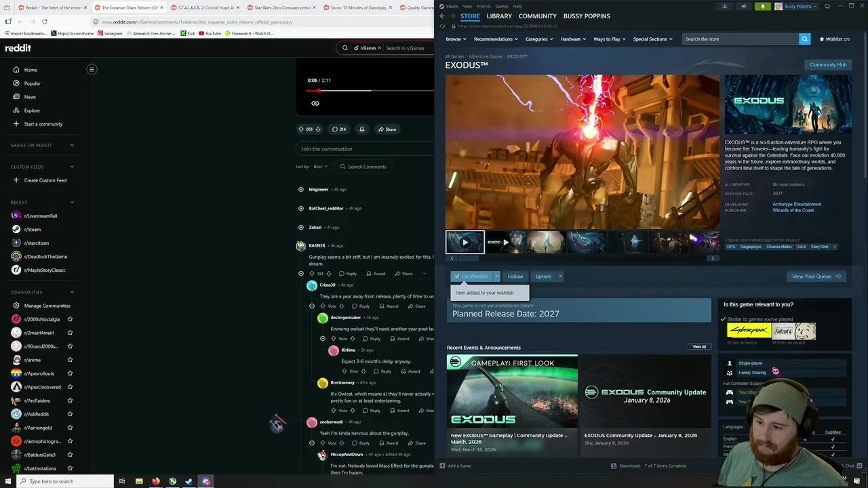
Task: Click Join the conversation field
Action: pos(366,149)
